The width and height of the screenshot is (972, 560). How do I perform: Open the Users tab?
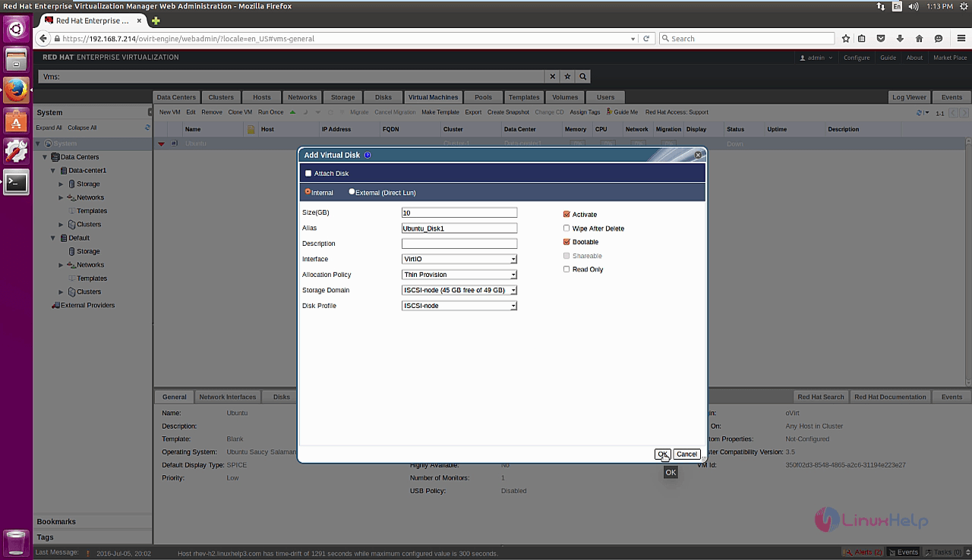pos(605,97)
